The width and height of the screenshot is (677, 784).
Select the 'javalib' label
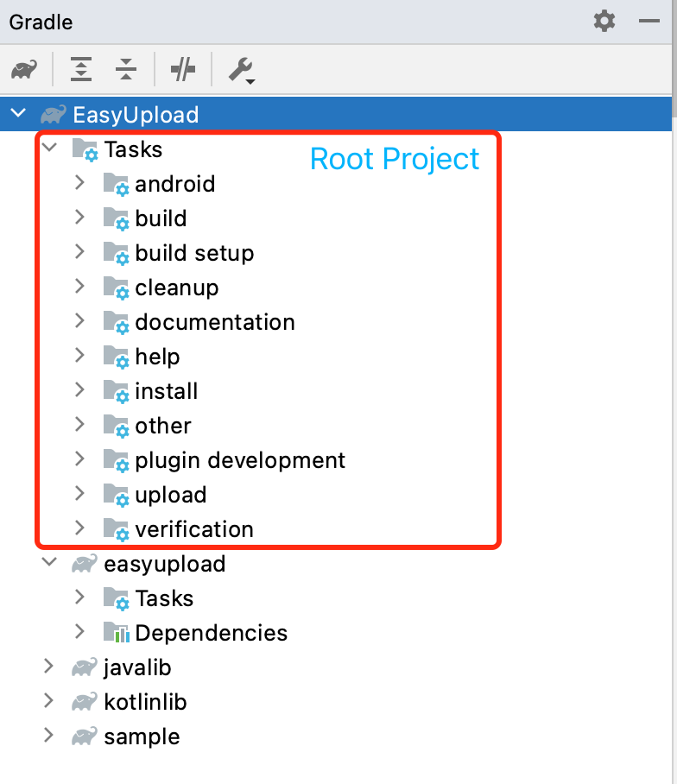coord(137,668)
